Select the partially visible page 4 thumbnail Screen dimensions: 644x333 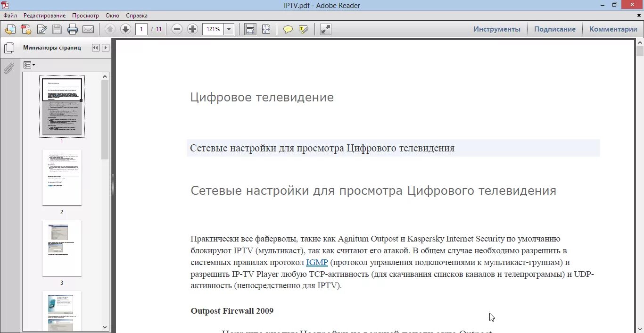pyautogui.click(x=62, y=311)
